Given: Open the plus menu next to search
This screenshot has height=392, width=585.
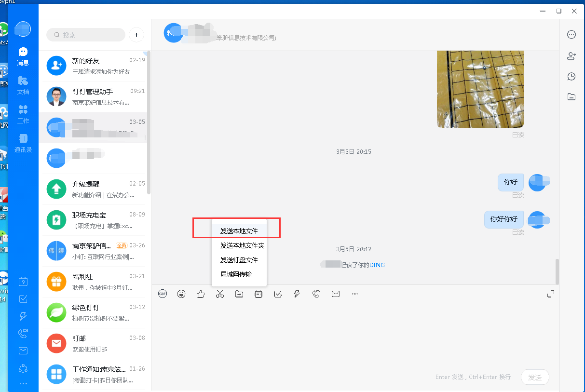Looking at the screenshot, I should tap(136, 35).
